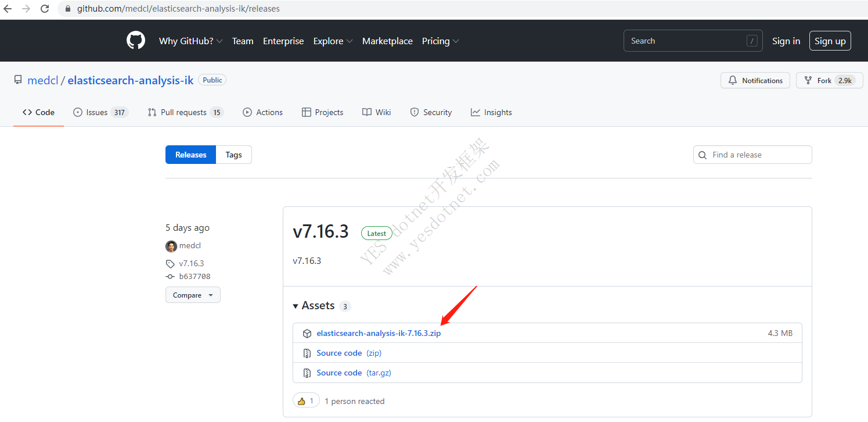Go to the Projects tab
The height and width of the screenshot is (422, 868).
click(323, 113)
